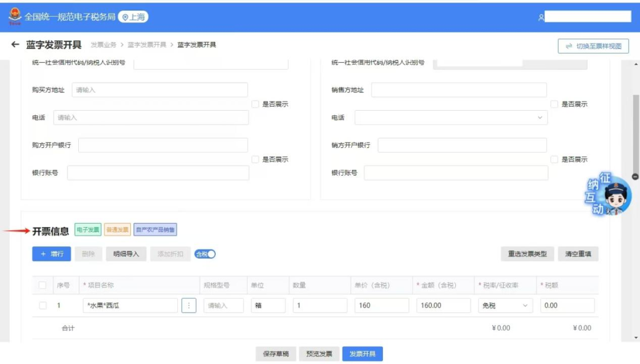This screenshot has height=364, width=640.
Task: Click the 单价 field showing 160
Action: 382,305
